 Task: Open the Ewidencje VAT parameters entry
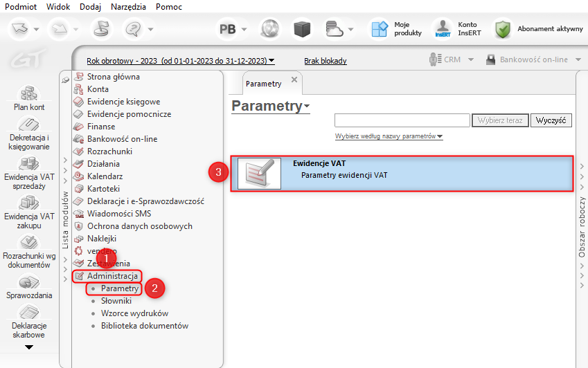tap(402, 174)
